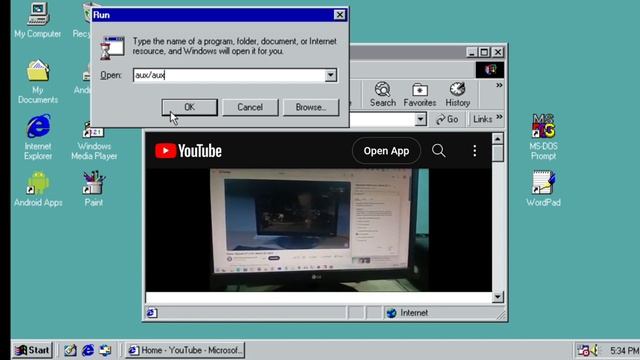Launch Paint desktop shortcut
The height and width of the screenshot is (360, 640).
point(93,189)
